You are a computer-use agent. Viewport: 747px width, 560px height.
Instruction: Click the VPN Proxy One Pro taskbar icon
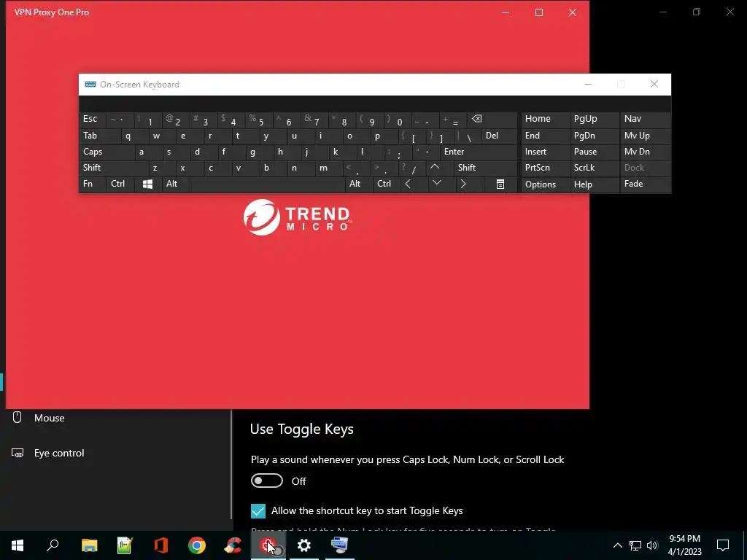point(268,545)
